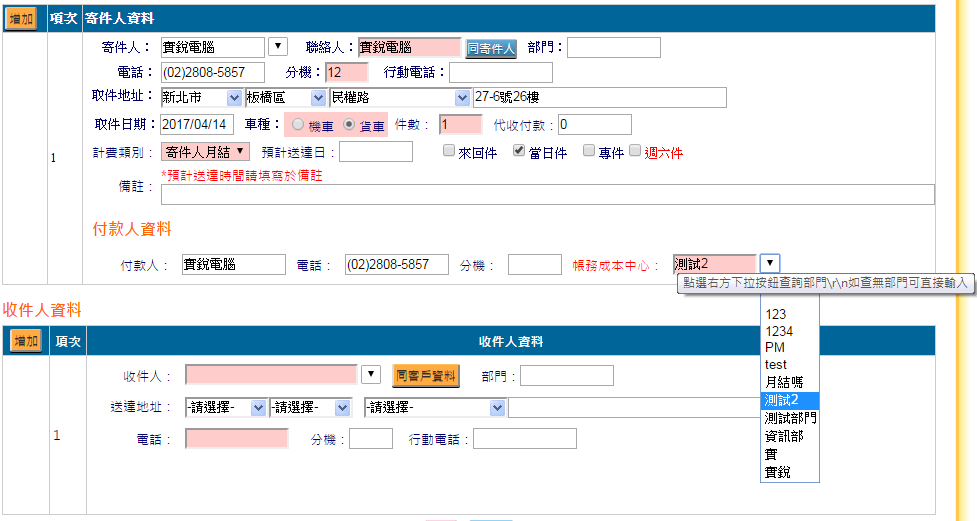
Task: Uncheck the 當日件 checkbox
Action: point(519,151)
